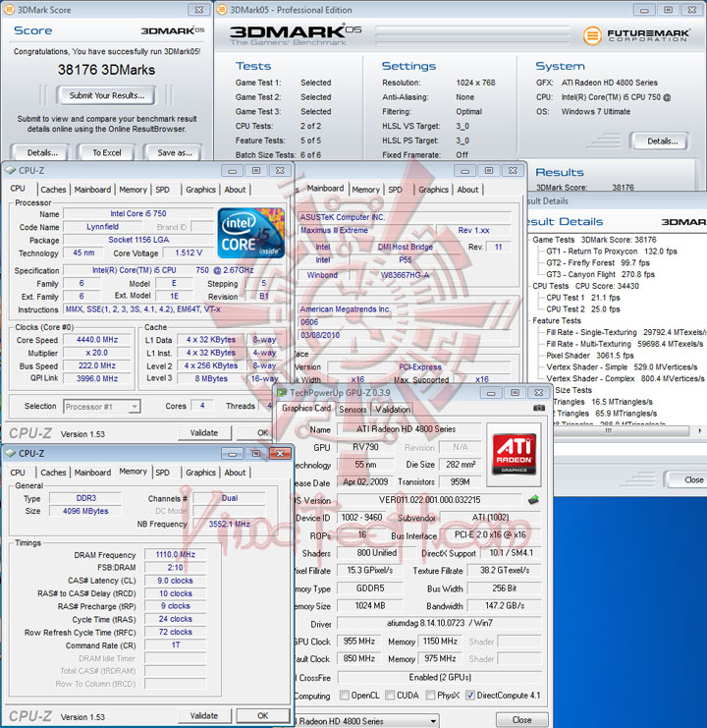Viewport: 707px width, 728px height.
Task: Click the TechPowerUp GPU-Z title bar icon
Action: (x=282, y=393)
